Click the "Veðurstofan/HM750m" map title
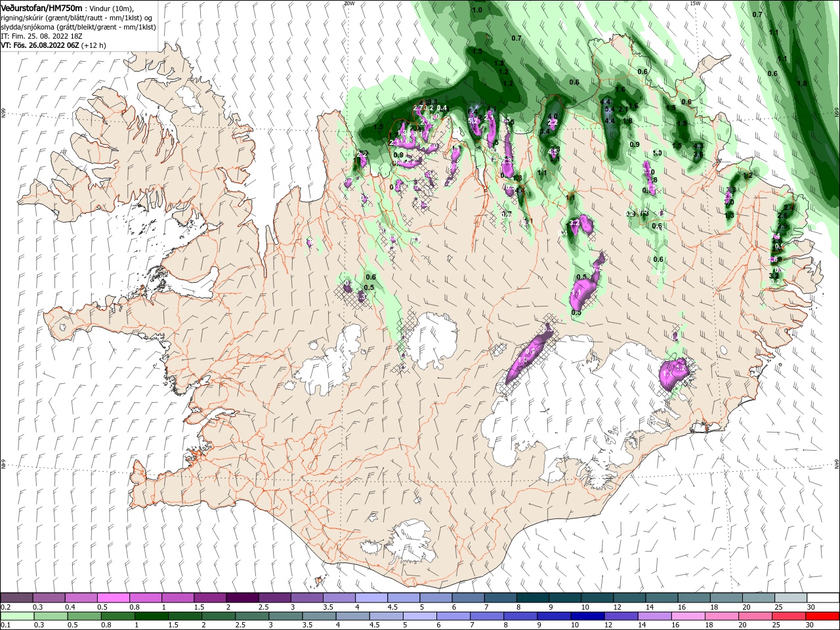The width and height of the screenshot is (840, 630). coord(41,8)
